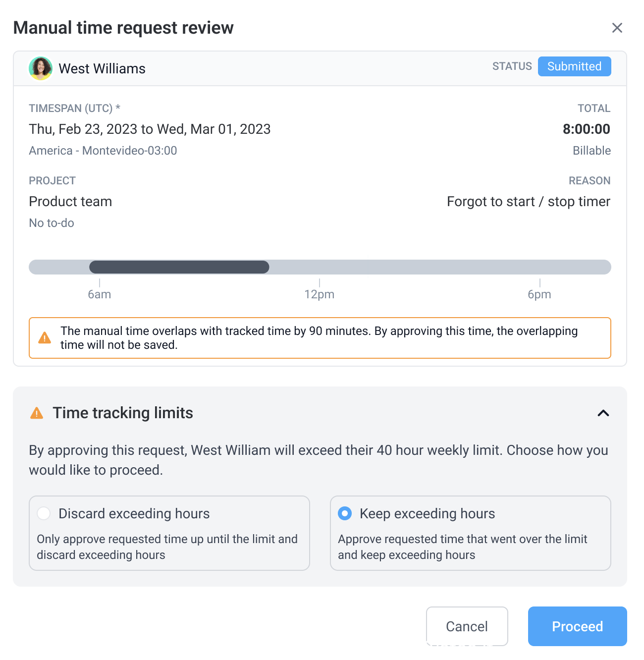The height and width of the screenshot is (660, 644).
Task: Click the timespan date range text
Action: (x=150, y=129)
